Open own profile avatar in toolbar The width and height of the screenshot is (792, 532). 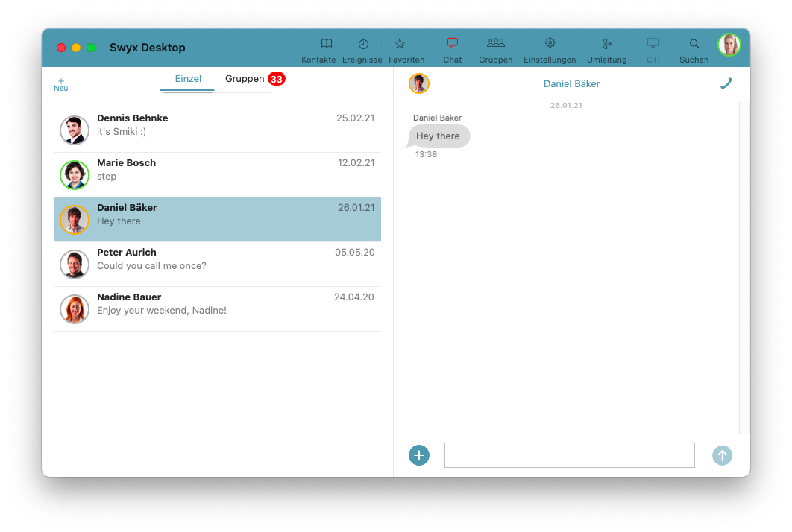click(729, 45)
